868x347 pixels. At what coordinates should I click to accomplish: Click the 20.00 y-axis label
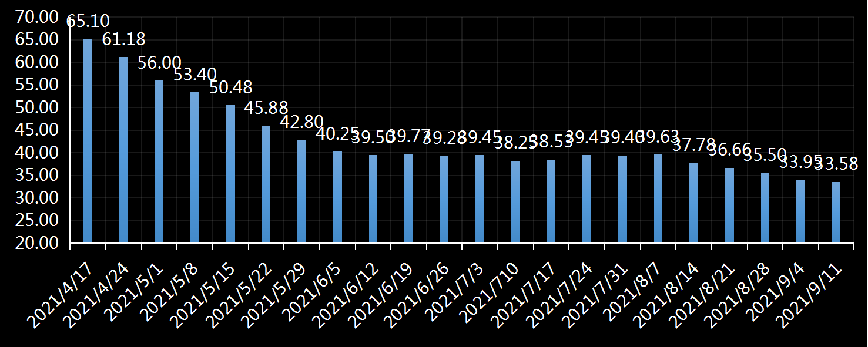click(38, 242)
